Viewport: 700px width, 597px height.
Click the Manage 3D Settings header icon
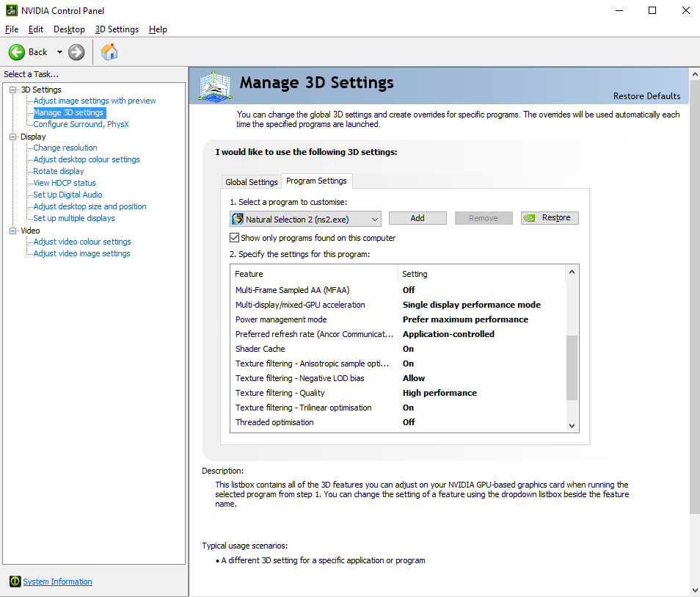coord(215,86)
